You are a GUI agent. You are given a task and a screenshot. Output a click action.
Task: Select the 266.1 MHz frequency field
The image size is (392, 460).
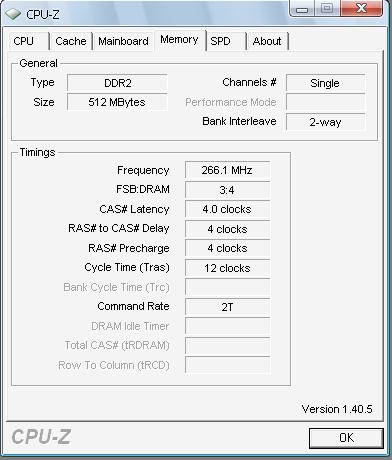pyautogui.click(x=227, y=170)
